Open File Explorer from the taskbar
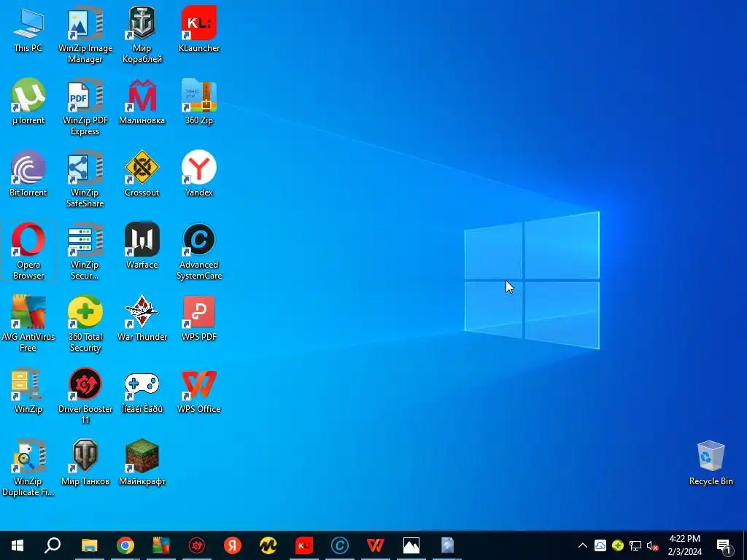This screenshot has height=560, width=747. [89, 545]
